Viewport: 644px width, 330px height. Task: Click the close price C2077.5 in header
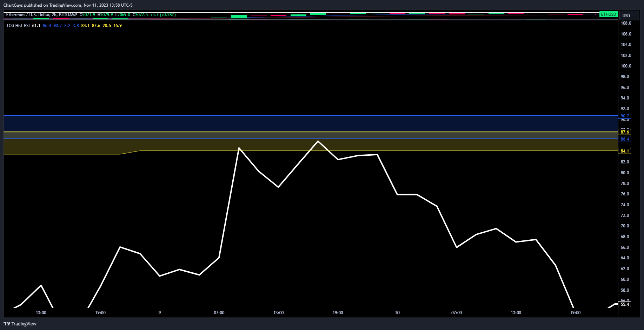(x=140, y=15)
